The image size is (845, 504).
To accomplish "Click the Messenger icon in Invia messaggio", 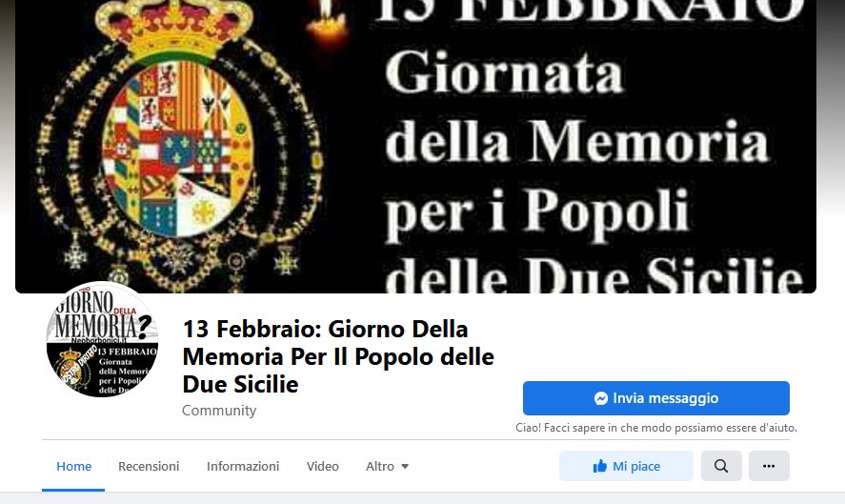I will 601,398.
